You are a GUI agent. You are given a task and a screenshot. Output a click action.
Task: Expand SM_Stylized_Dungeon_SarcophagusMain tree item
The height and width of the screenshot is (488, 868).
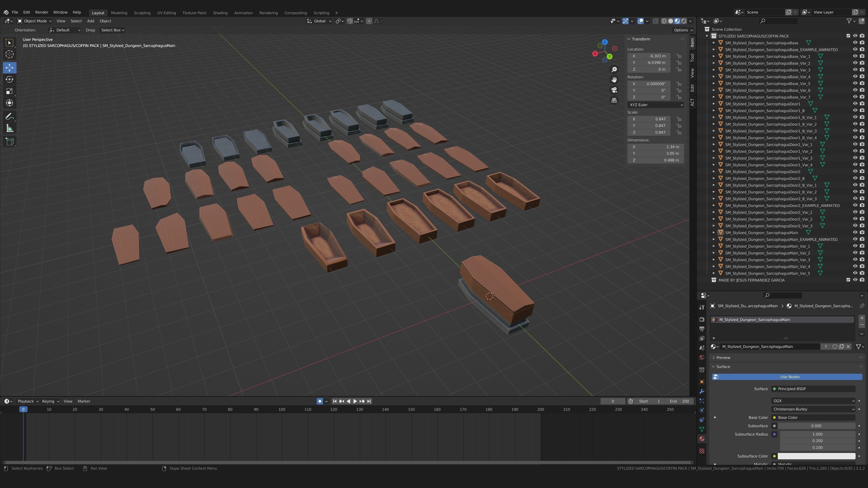(x=714, y=232)
